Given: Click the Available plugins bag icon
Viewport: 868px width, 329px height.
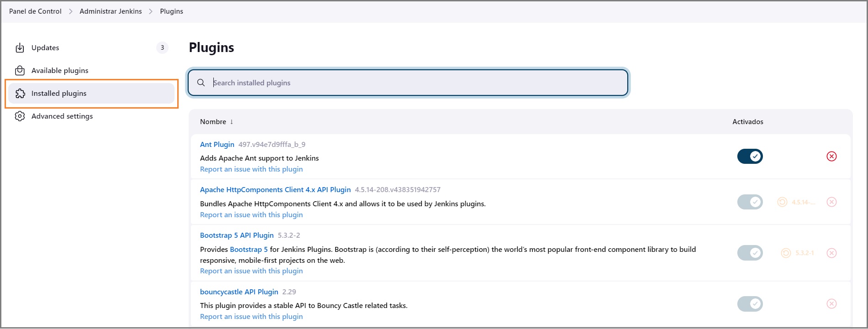Looking at the screenshot, I should 20,71.
